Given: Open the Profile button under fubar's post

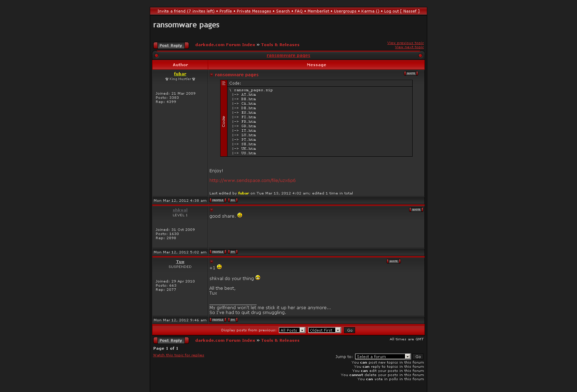Looking at the screenshot, I should click(x=218, y=200).
